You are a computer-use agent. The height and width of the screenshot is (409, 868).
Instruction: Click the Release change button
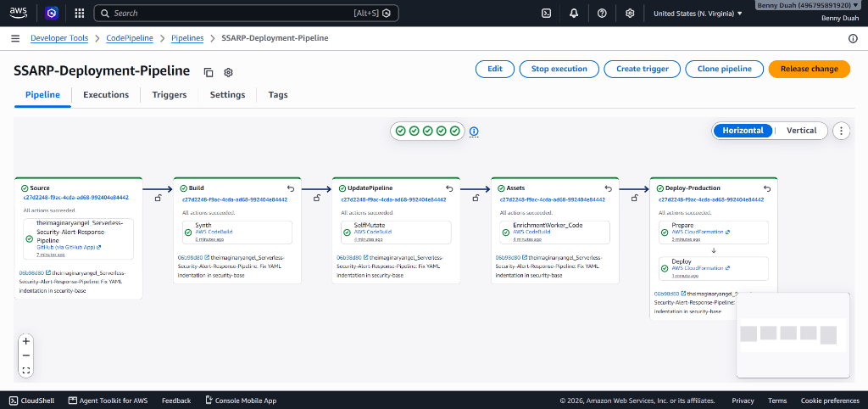[x=810, y=70]
